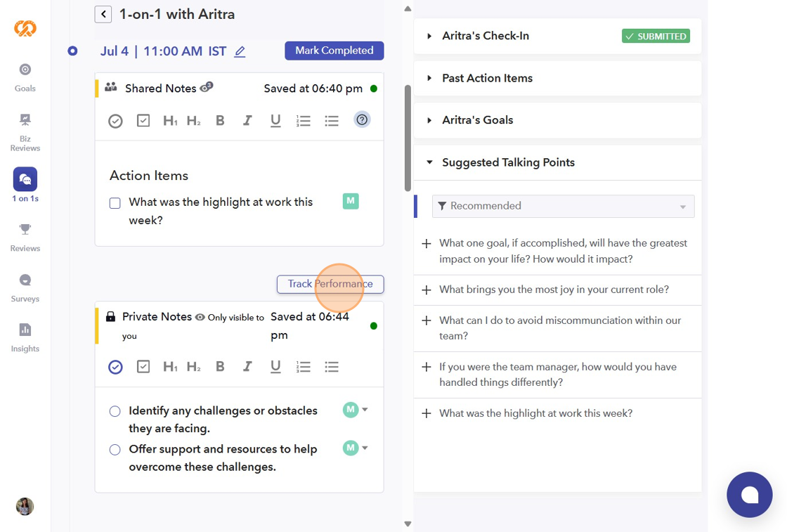
Task: Add 'What one goal, if accomplished' talking point
Action: [427, 244]
